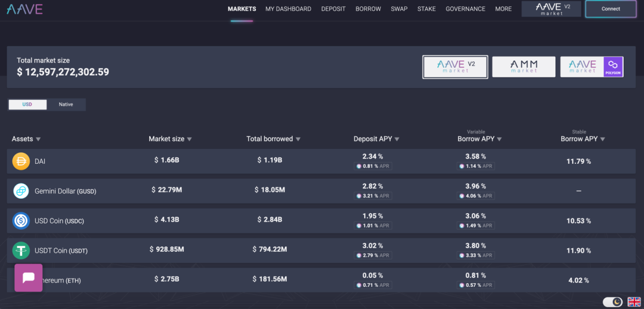Toggle the dark mode moon switch
644x309 pixels.
(x=613, y=302)
